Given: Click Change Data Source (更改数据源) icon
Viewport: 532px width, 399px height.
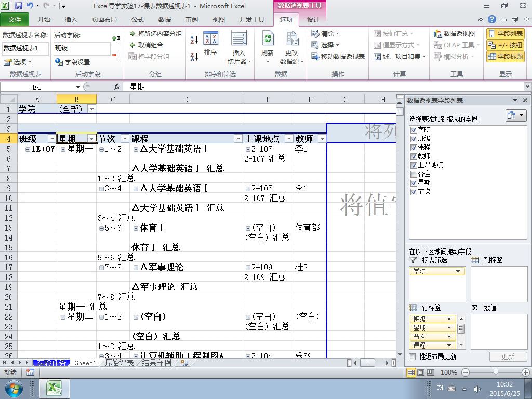Looking at the screenshot, I should [x=292, y=38].
